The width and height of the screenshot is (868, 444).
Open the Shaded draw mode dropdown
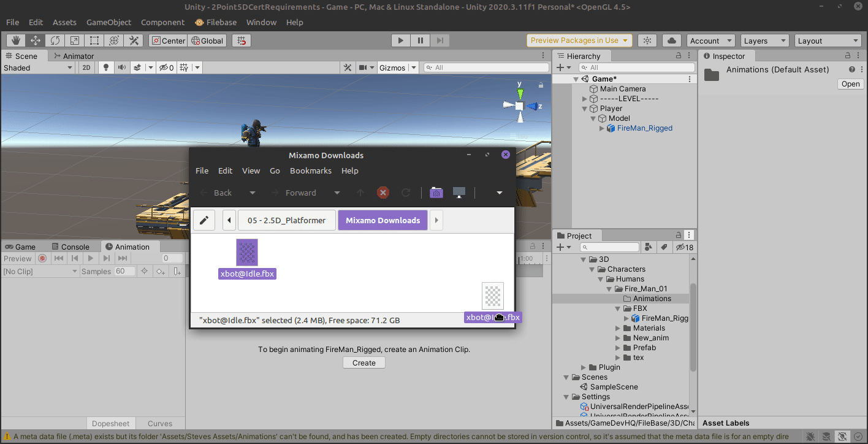[x=38, y=67]
